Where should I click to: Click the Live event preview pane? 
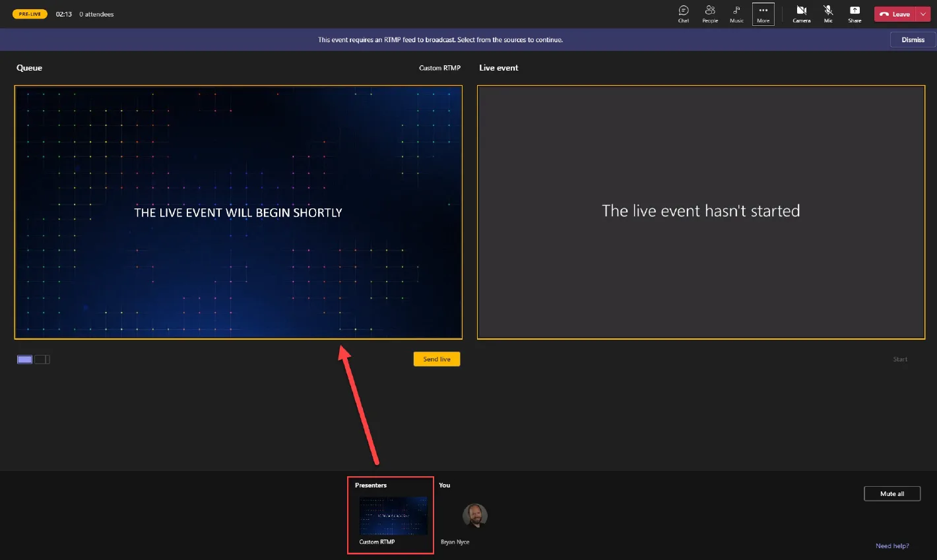pos(701,212)
